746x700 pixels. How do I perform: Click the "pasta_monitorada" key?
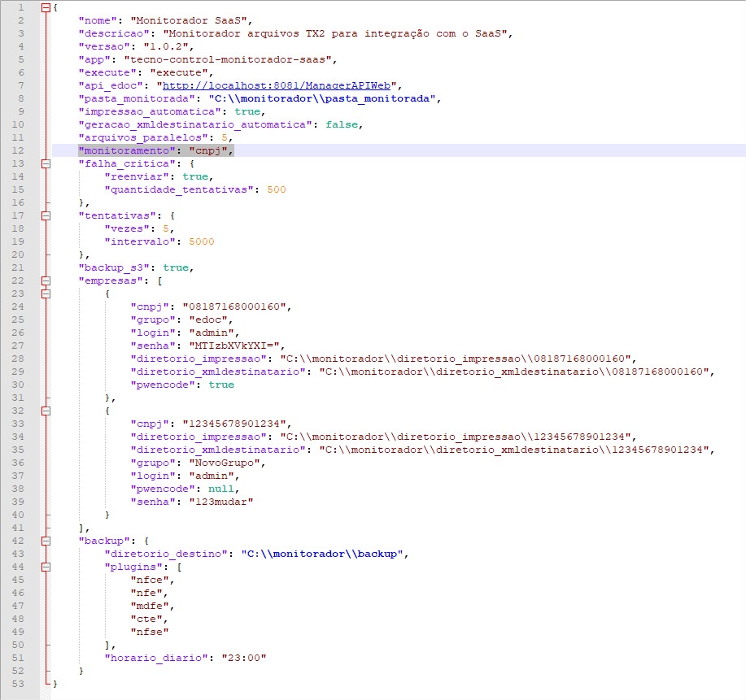point(137,98)
